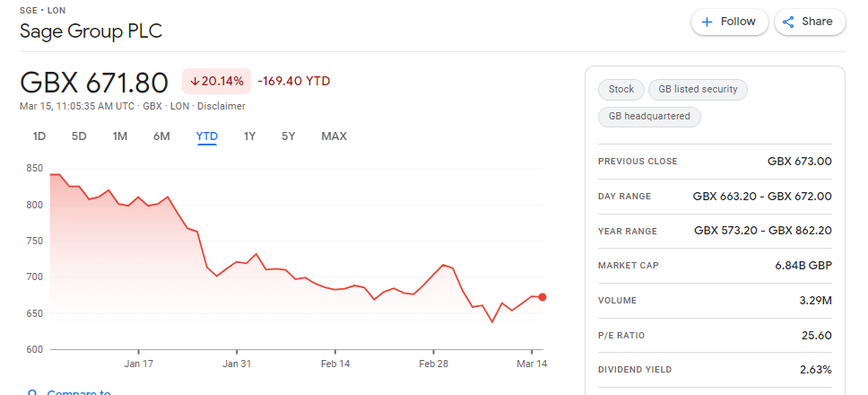Open the Disclaimer link
This screenshot has width=868, height=395.
click(221, 106)
